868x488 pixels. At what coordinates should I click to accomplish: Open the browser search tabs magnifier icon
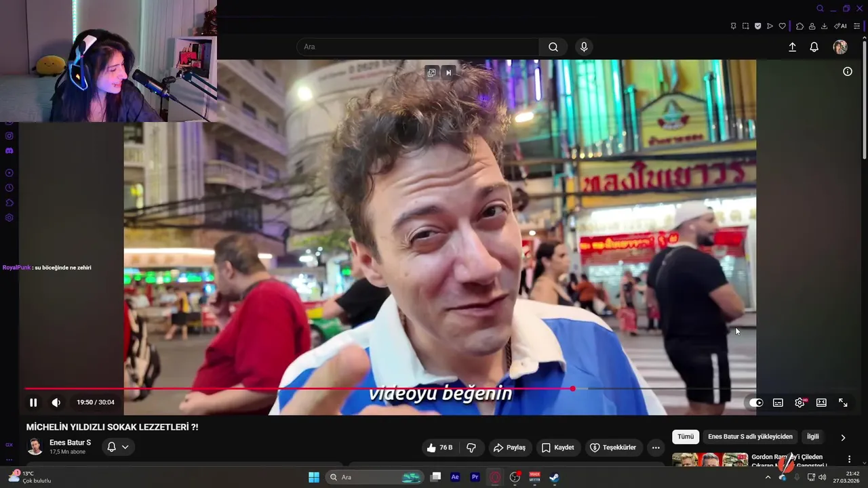820,8
